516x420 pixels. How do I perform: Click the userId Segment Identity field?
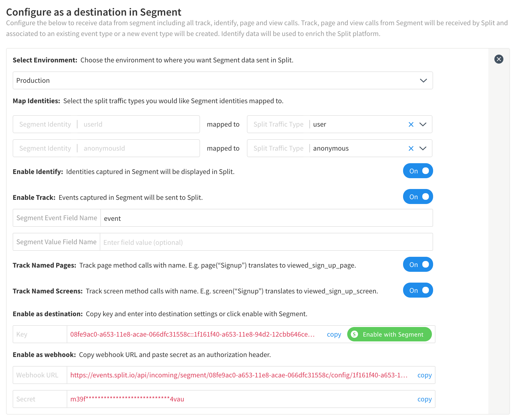[138, 124]
